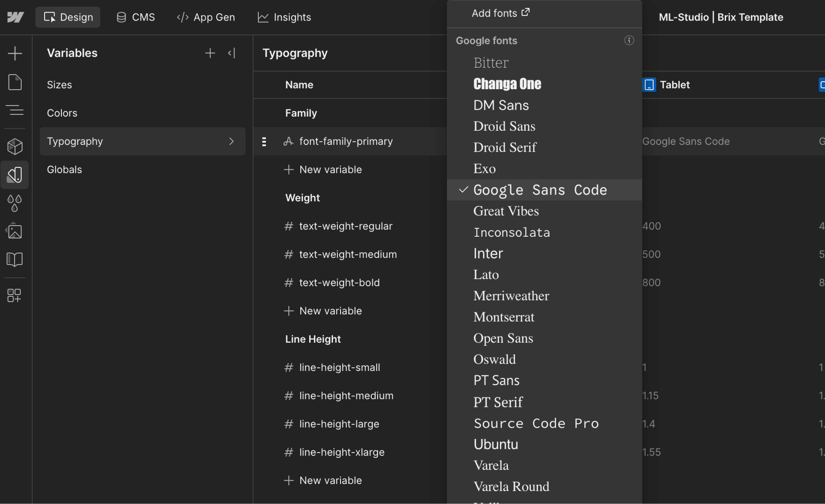Select the font-family-primary variable row
825x504 pixels.
pyautogui.click(x=346, y=141)
